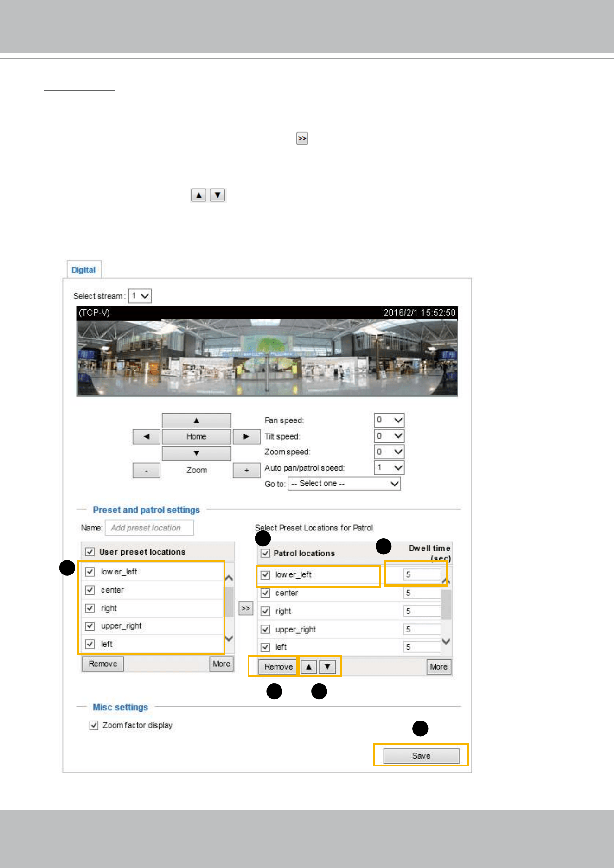Viewport: 614px width, 868px height.
Task: Click 'Select Preset Locations for Patrol' text
Action: coord(314,528)
